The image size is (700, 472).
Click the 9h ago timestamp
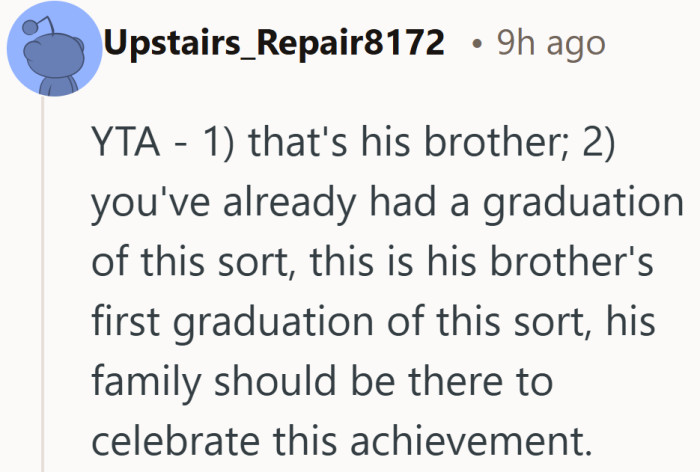click(551, 43)
